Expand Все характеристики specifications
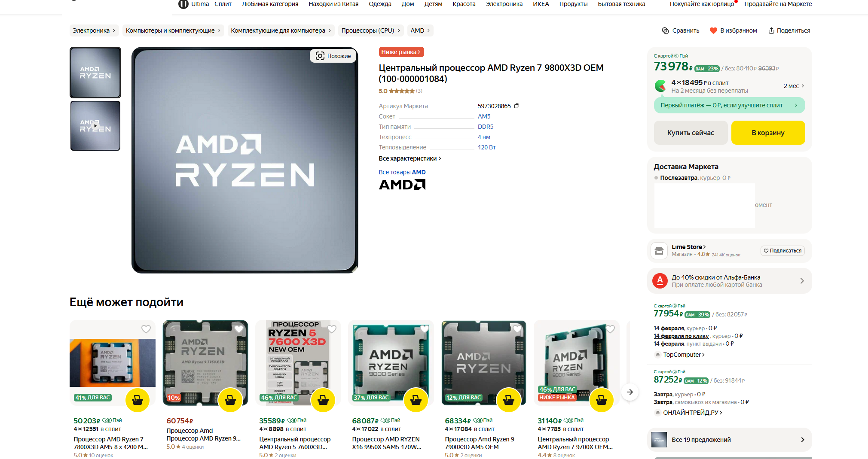The width and height of the screenshot is (868, 459). coord(410,158)
